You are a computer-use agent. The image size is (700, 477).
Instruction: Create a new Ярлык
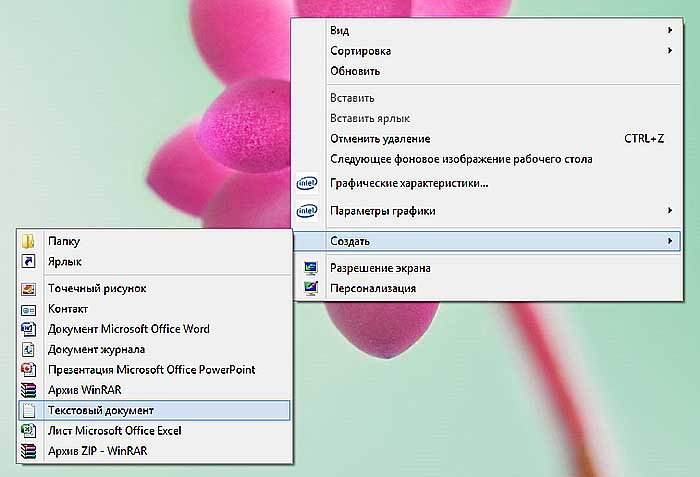click(x=154, y=261)
